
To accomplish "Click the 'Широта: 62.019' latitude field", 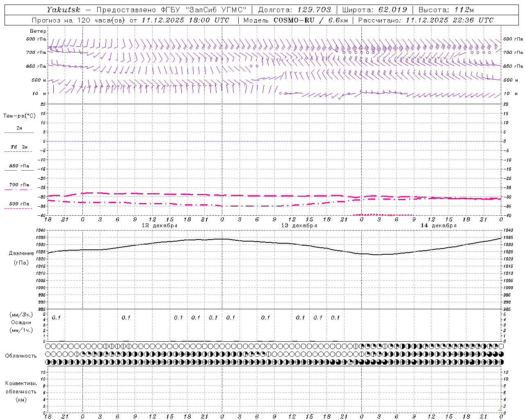I will (374, 10).
